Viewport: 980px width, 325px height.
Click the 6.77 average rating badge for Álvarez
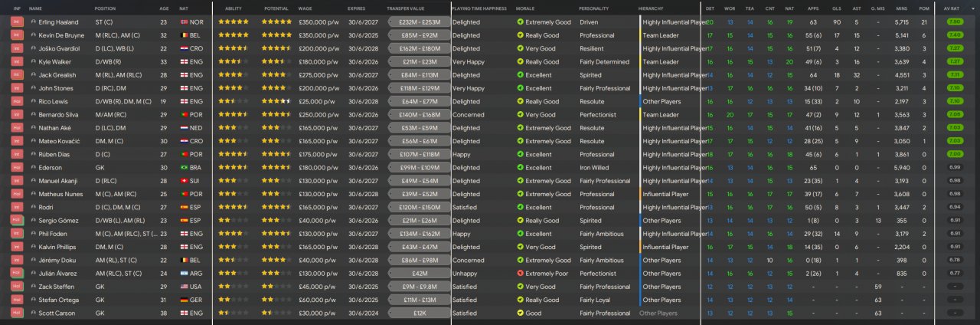954,274
